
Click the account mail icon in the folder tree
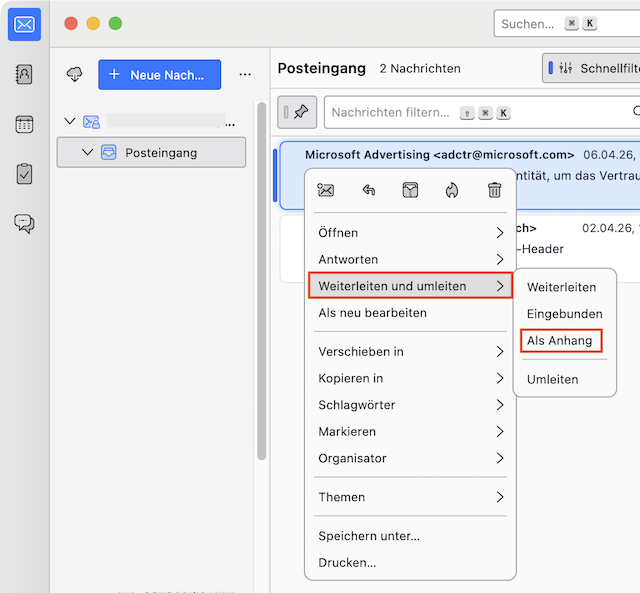coord(91,122)
